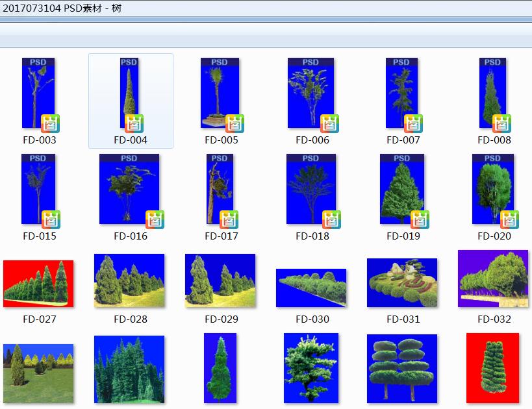This screenshot has height=409, width=532.
Task: Select the unlabeled single narrow conifer thumbnail
Action: [220, 368]
